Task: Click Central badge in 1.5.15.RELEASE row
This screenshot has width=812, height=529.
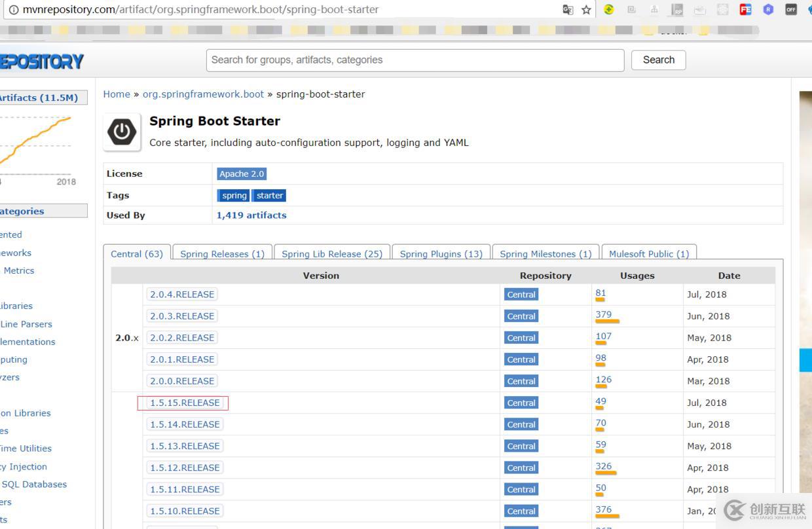Action: (521, 403)
